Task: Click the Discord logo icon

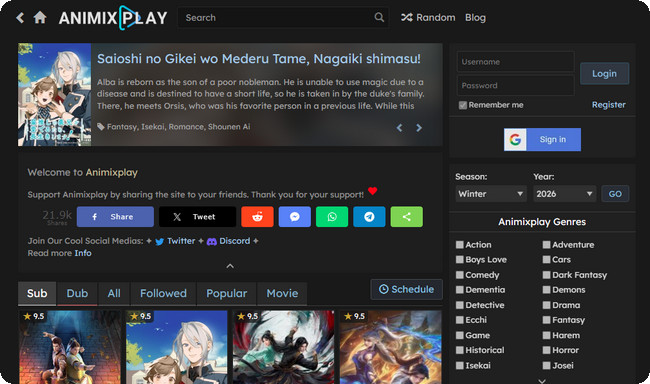Action: [x=212, y=241]
